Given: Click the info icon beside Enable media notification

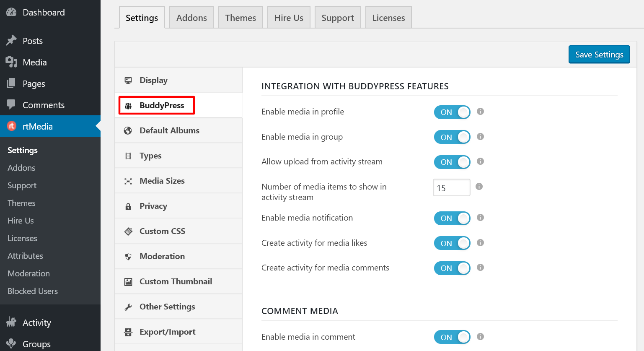Looking at the screenshot, I should 480,218.
